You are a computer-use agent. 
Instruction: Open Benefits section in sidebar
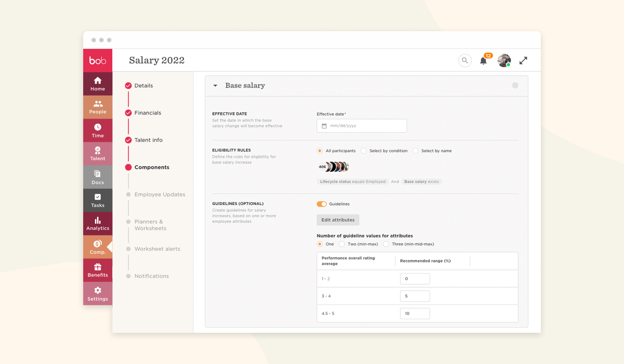tap(98, 270)
